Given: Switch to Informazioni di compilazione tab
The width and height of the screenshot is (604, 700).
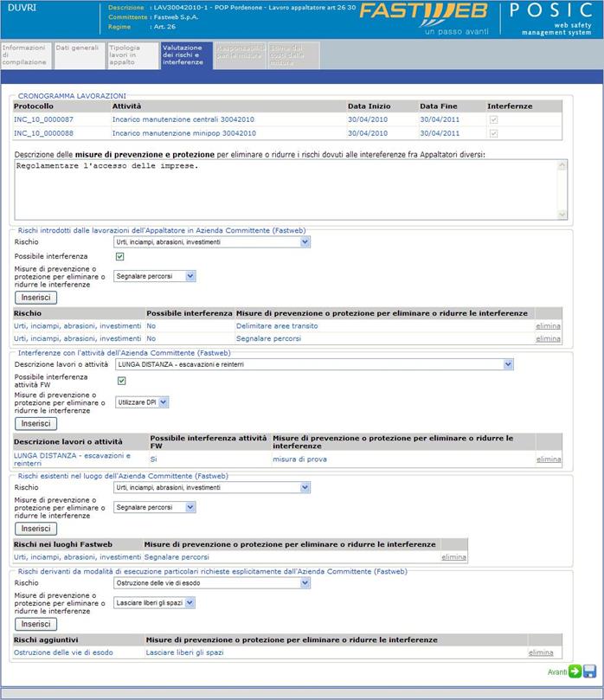Looking at the screenshot, I should (x=26, y=55).
